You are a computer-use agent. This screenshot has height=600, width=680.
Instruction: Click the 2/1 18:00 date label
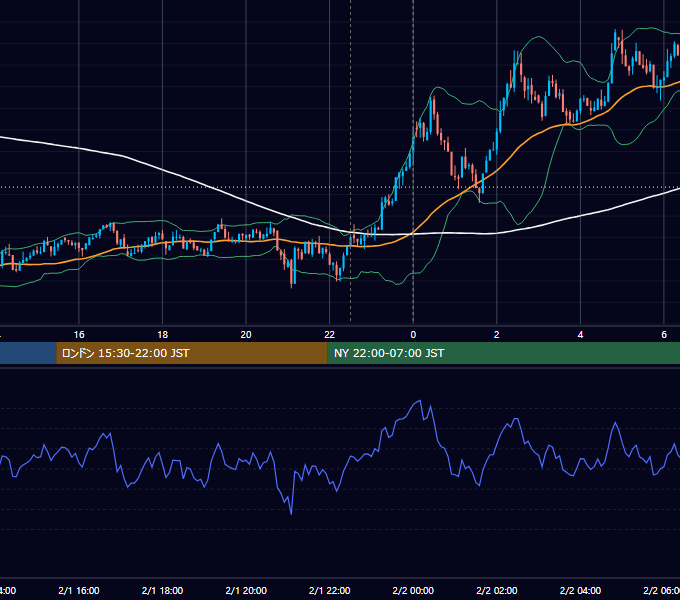[163, 590]
